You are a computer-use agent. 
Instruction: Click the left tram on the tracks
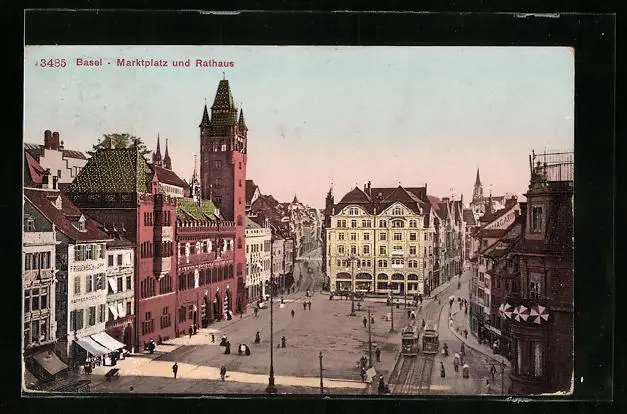(x=409, y=340)
